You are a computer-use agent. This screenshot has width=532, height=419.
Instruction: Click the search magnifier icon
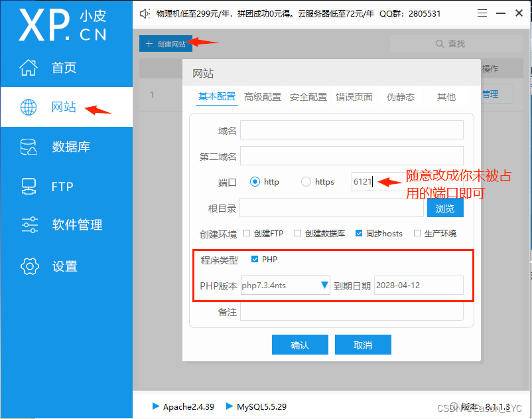[x=440, y=44]
